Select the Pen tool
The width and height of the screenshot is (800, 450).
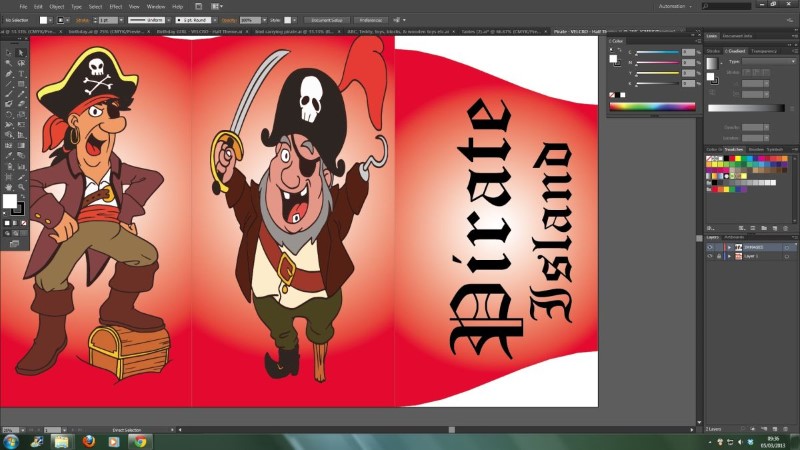[7, 73]
